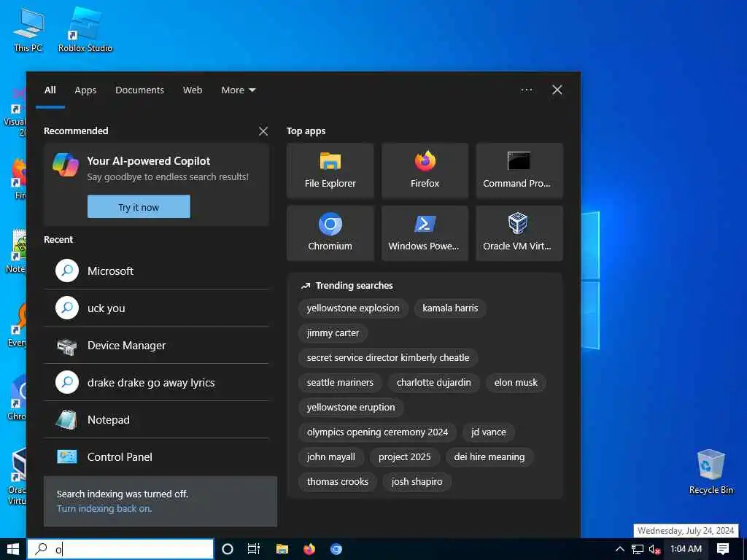Search trending 'charlotte dujardin'
Viewport: 747px width, 560px height.
click(433, 382)
